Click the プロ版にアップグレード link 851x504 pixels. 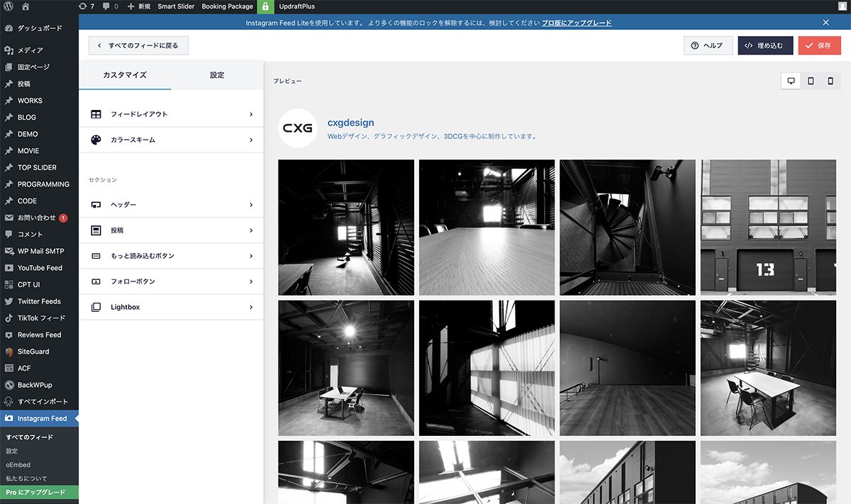coord(577,23)
